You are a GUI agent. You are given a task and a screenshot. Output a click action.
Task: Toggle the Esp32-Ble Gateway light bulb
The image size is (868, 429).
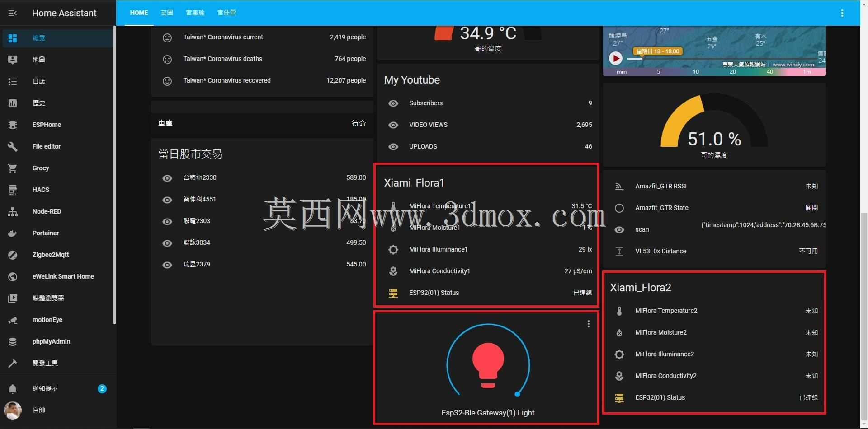[488, 365]
